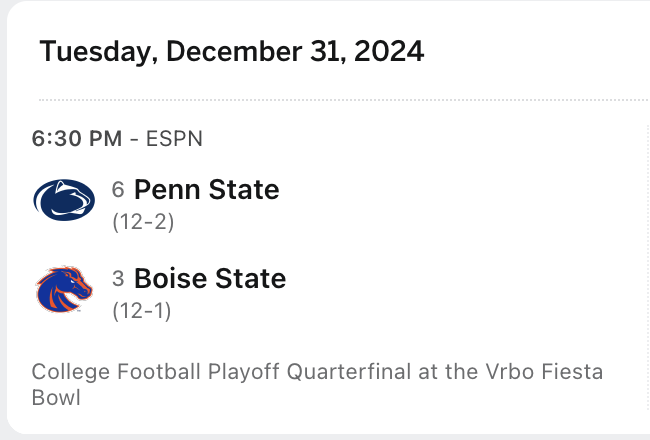Select Penn State's (12-2) record
Image resolution: width=650 pixels, height=440 pixels.
click(x=143, y=222)
